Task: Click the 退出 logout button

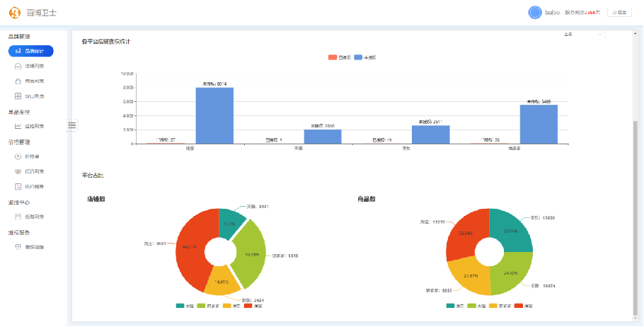Action: pos(619,12)
